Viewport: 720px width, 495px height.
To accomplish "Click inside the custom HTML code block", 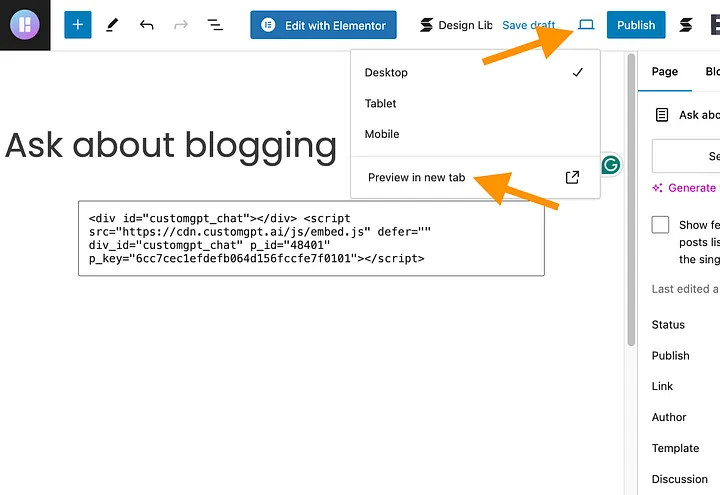I will (x=311, y=238).
